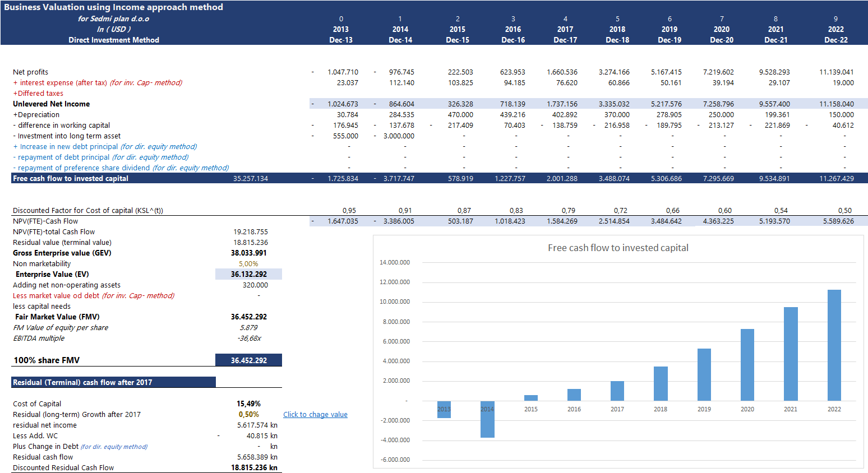This screenshot has height=473, width=868.
Task: Select the Free cash flow total 35.257.134
Action: (x=250, y=179)
